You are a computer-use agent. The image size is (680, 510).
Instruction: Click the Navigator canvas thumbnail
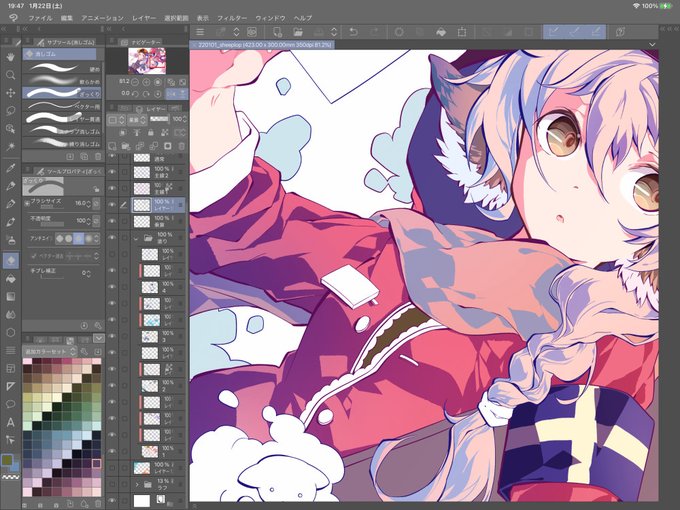[147, 60]
